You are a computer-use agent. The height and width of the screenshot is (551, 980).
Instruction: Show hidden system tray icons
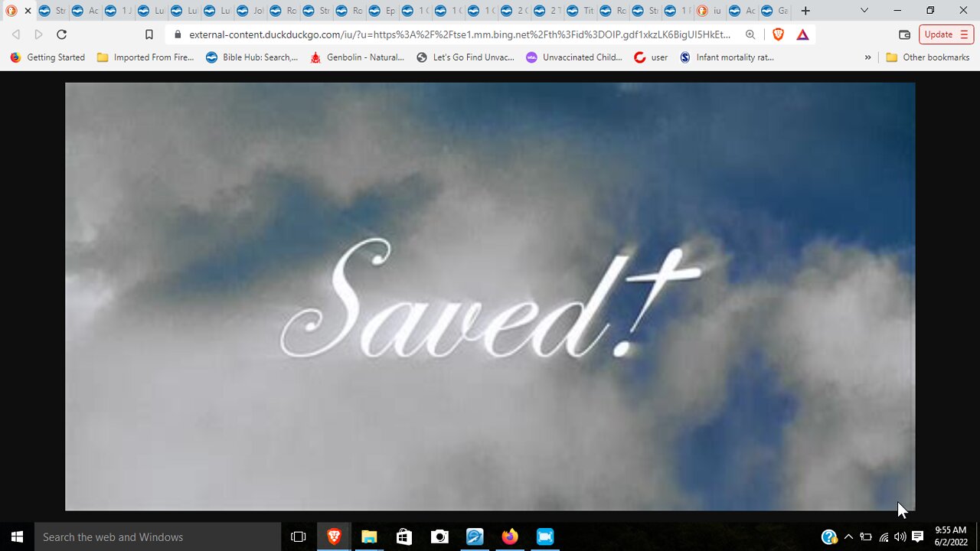click(848, 536)
